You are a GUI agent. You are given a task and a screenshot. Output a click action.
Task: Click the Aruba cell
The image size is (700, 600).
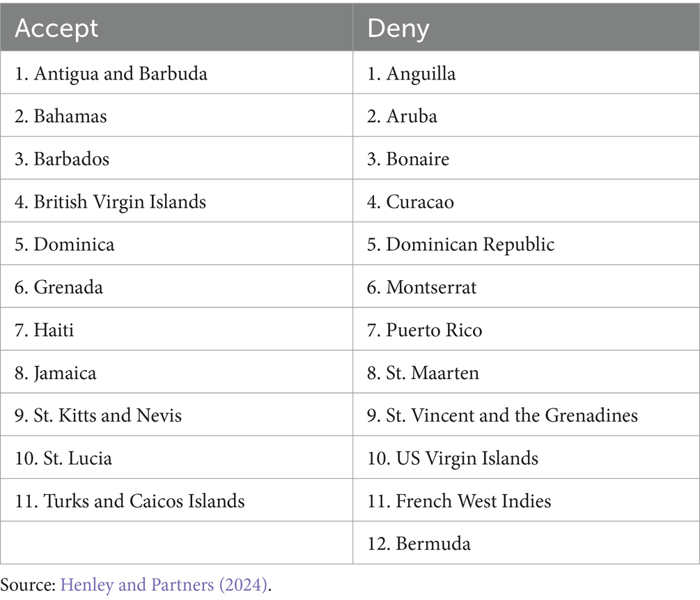click(526, 116)
